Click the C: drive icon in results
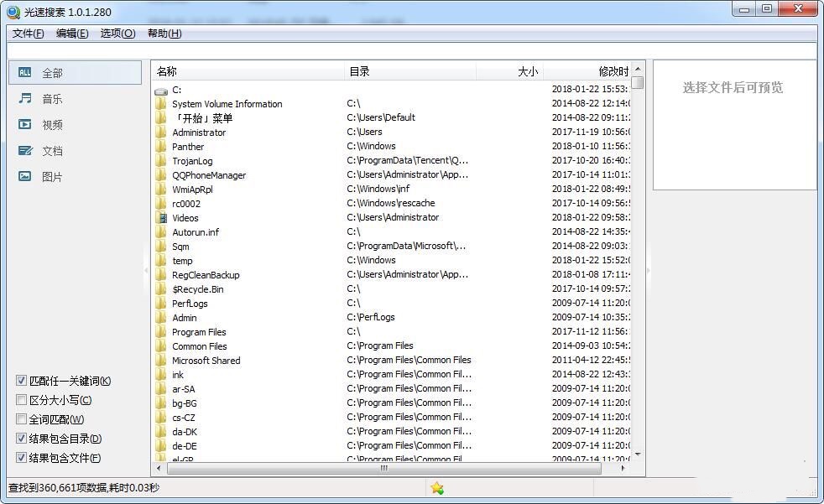The height and width of the screenshot is (504, 824). 161,91
